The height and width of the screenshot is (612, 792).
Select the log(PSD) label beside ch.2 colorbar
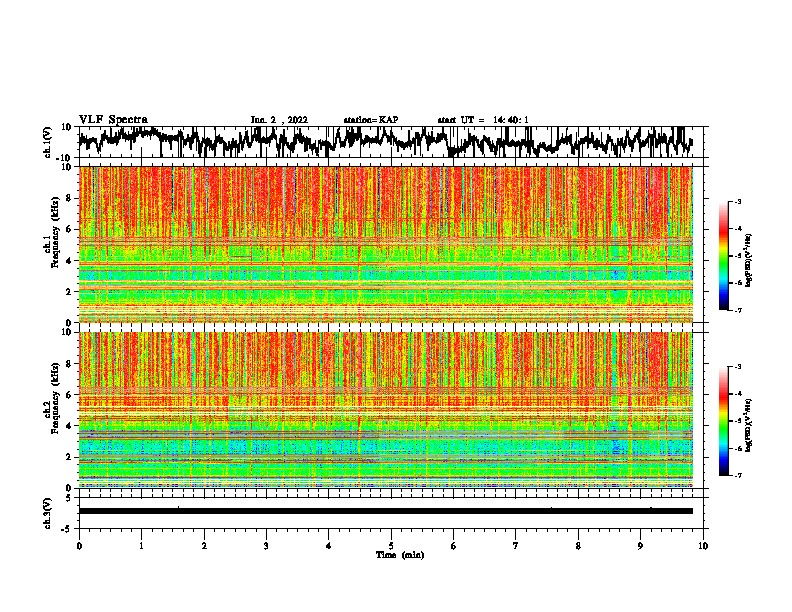coord(748,425)
